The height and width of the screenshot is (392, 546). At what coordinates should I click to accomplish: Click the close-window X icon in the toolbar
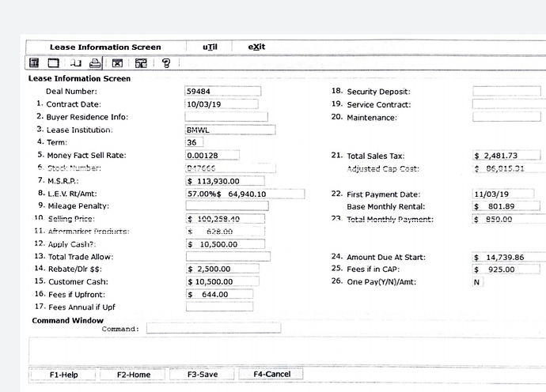click(116, 63)
